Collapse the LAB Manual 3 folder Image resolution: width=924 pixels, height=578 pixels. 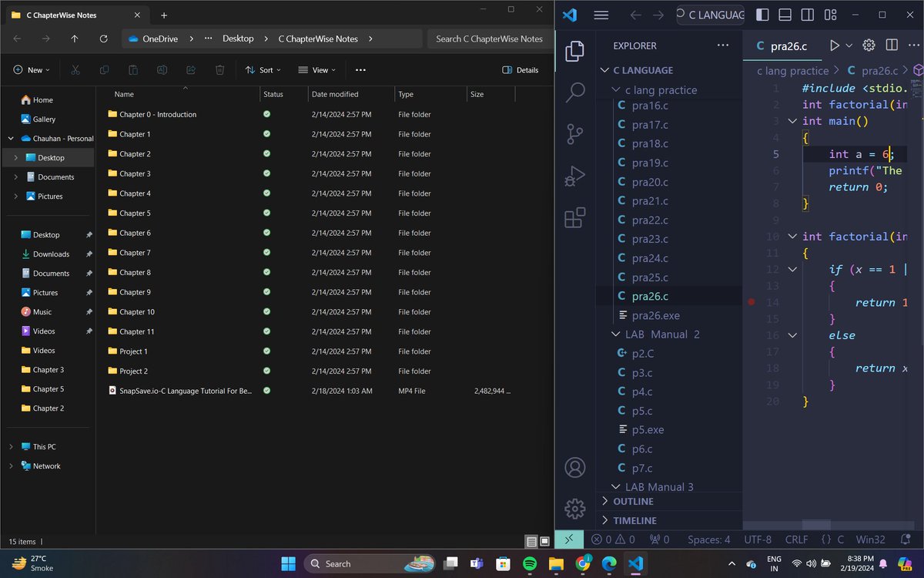pos(616,487)
